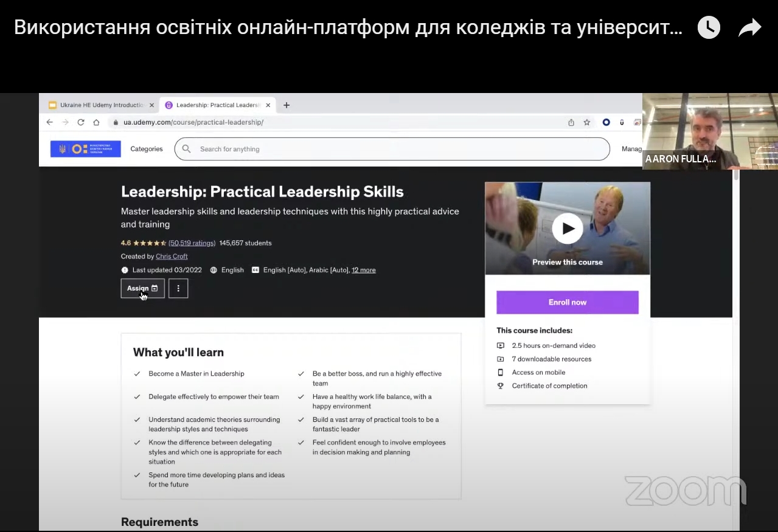Click the YouTube Share arrow icon
This screenshot has height=532, width=778.
tap(750, 28)
